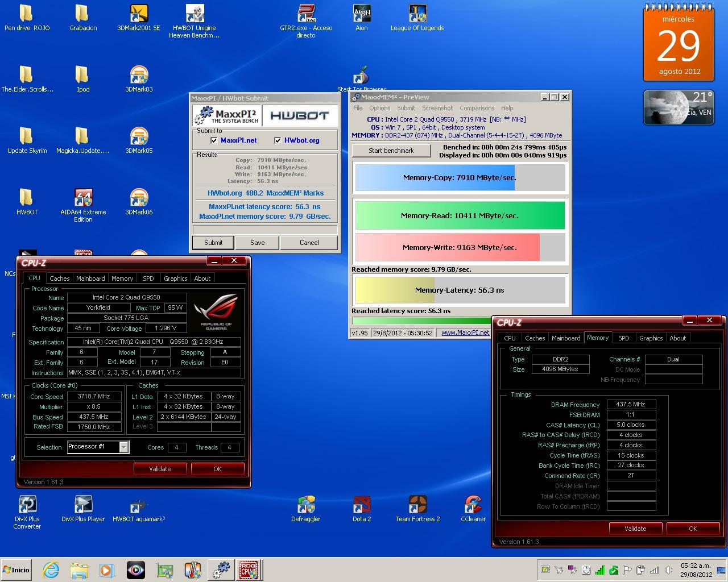Select MaxxPI gears taskbar button

click(x=220, y=569)
